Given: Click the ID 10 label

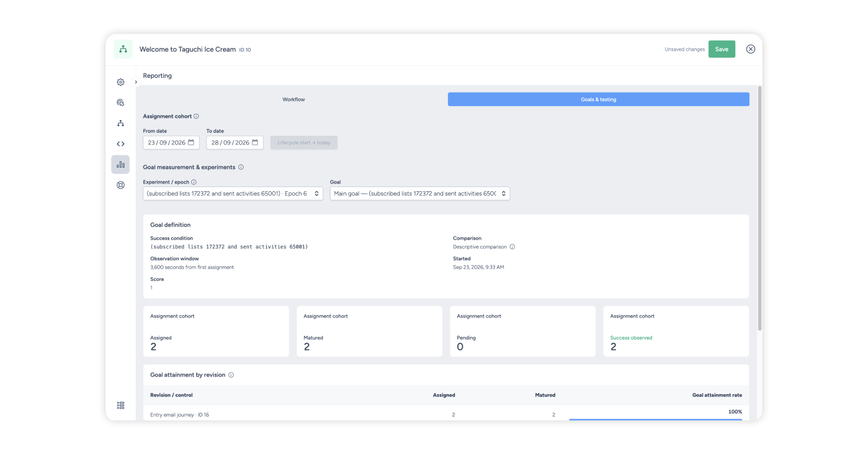Looking at the screenshot, I should pyautogui.click(x=245, y=50).
